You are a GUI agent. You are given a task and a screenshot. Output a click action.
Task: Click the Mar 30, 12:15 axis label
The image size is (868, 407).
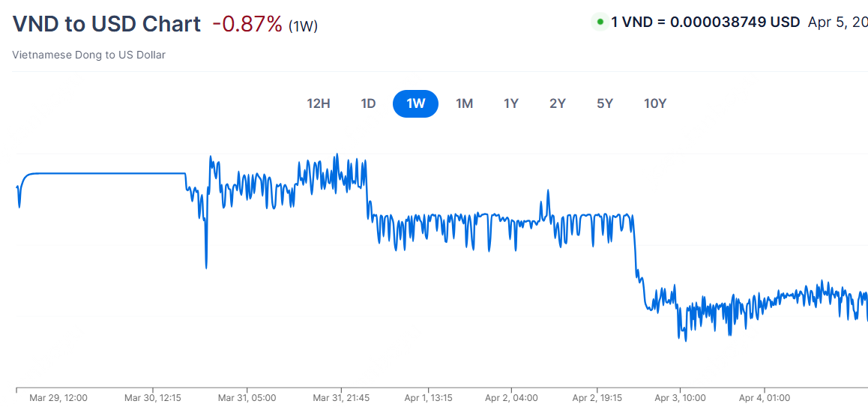tap(153, 398)
